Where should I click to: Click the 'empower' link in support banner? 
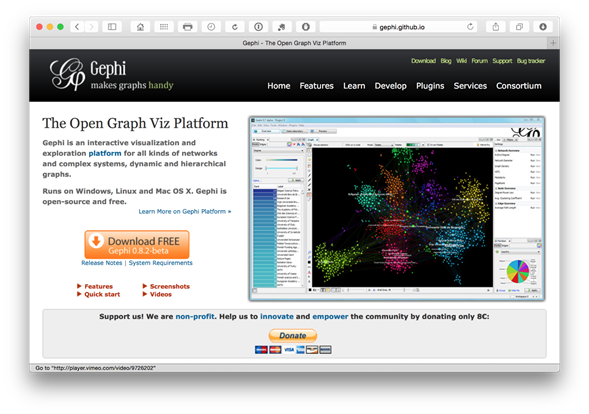pyautogui.click(x=330, y=317)
